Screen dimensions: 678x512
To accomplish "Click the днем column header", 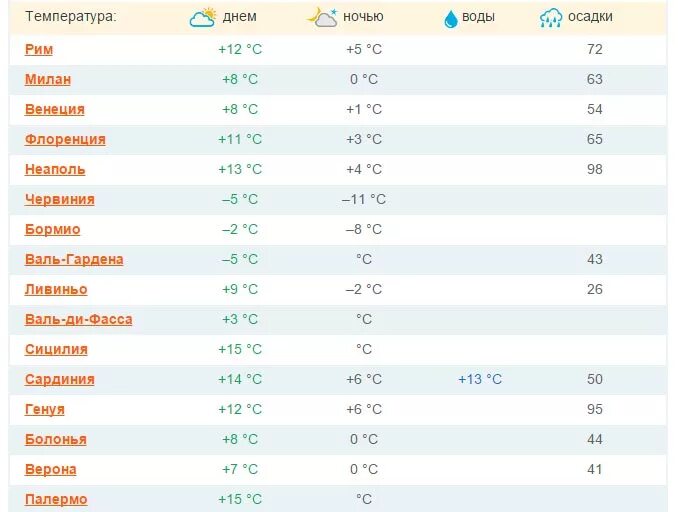I will pos(240,17).
